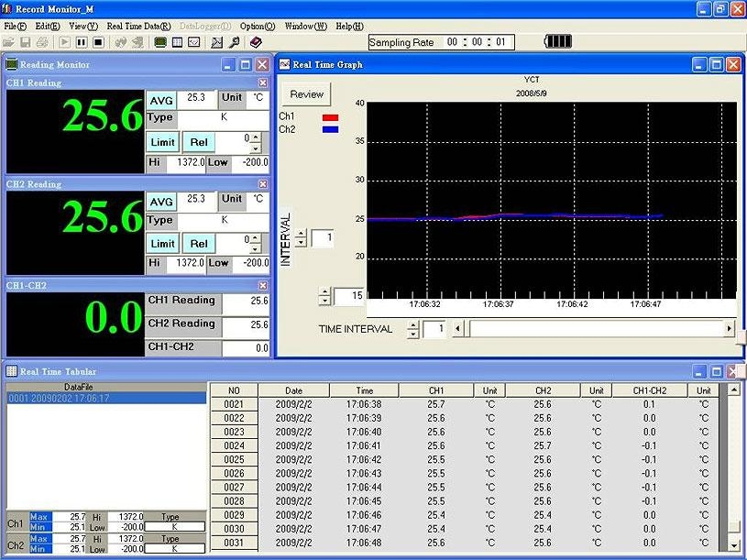Open the Help book toolbar icon
This screenshot has width=747, height=560.
point(257,41)
